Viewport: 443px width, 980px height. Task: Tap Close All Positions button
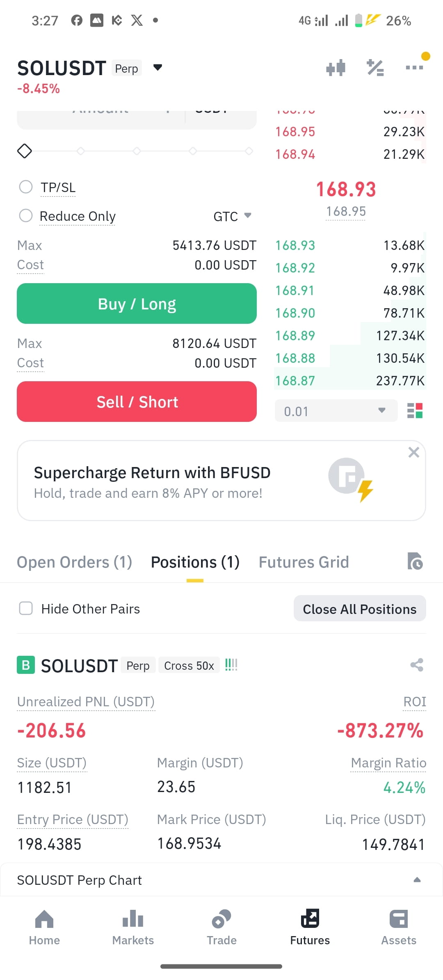tap(360, 609)
